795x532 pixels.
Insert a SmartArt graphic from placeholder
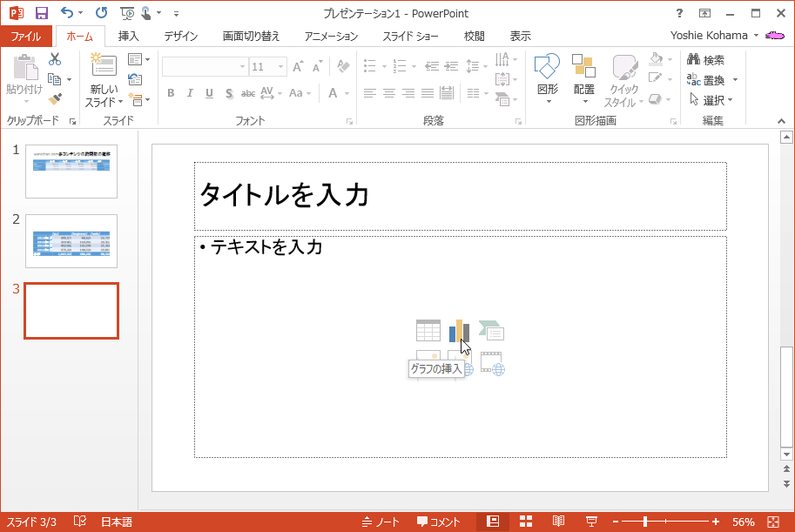coord(492,331)
